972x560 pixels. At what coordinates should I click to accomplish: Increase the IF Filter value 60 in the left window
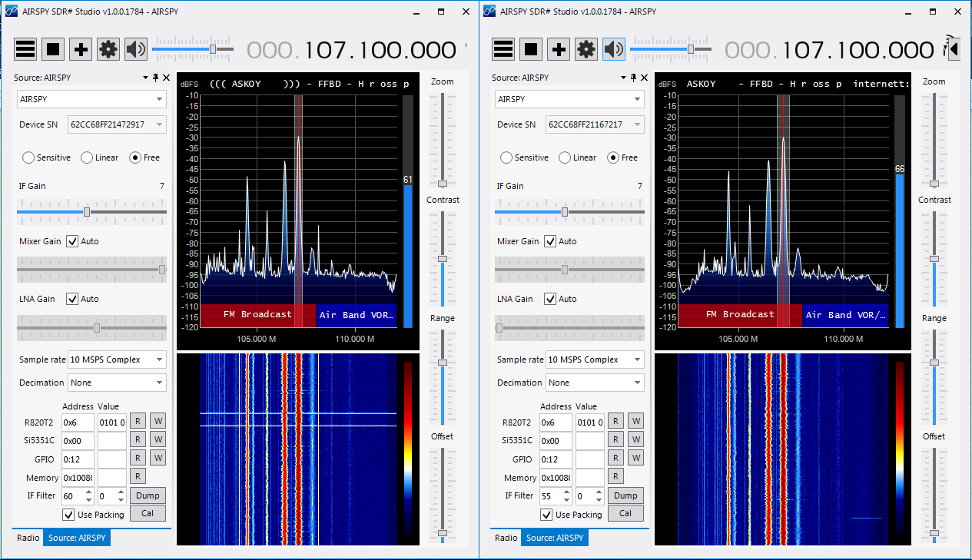tap(89, 492)
